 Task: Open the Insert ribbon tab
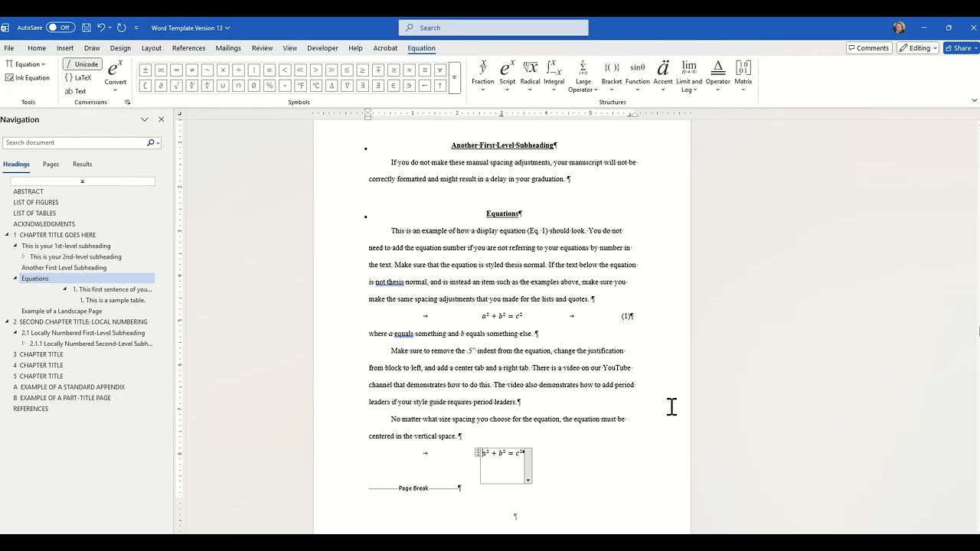click(65, 48)
